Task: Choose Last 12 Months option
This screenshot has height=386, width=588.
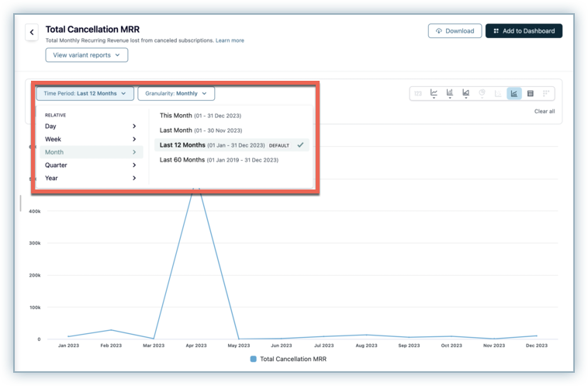Action: tap(183, 145)
